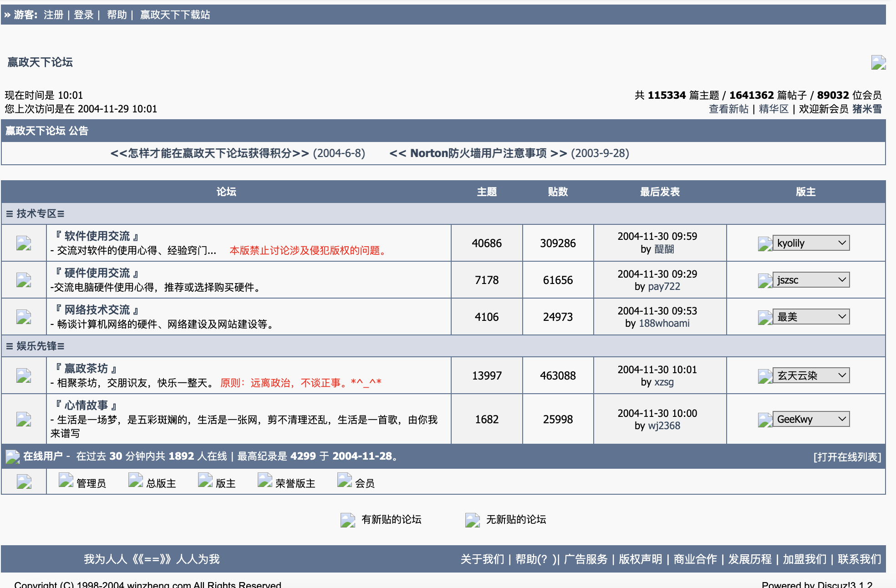
Task: Click the 管理员 legend icon
Action: tap(66, 480)
